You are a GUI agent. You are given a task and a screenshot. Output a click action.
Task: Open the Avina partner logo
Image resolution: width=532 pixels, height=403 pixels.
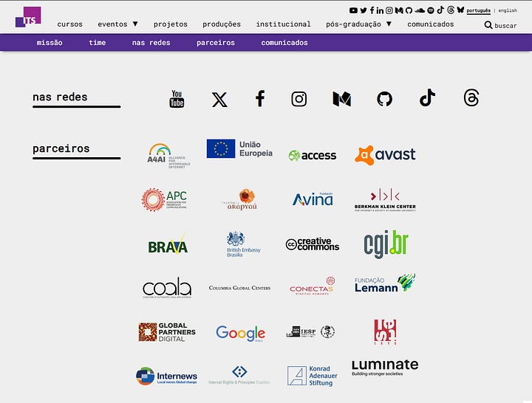click(x=313, y=199)
